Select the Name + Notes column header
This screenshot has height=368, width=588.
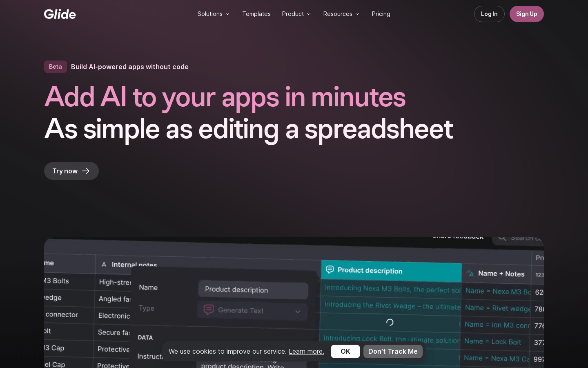pyautogui.click(x=497, y=274)
